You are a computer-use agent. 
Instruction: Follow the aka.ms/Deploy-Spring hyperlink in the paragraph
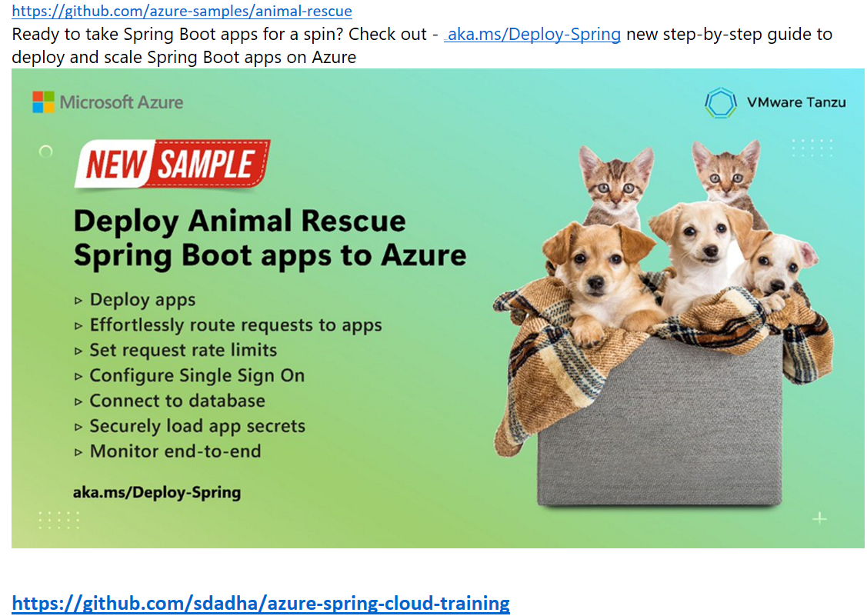coord(532,35)
